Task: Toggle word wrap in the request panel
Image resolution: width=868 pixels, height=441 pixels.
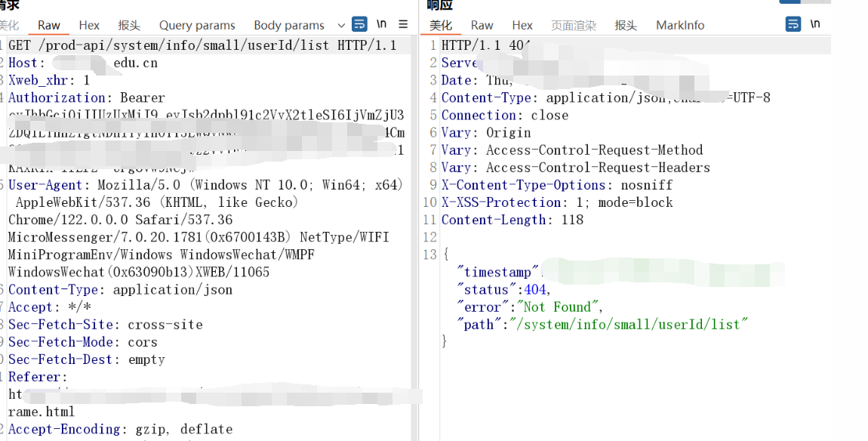Action: point(360,24)
